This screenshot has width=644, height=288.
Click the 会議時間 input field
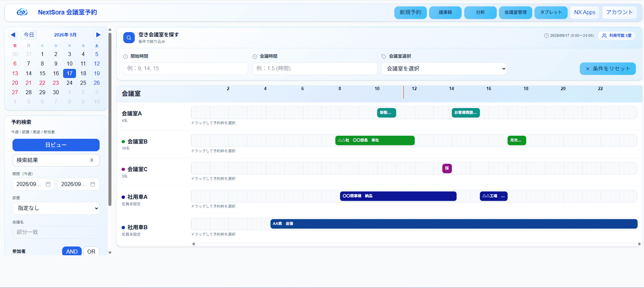point(315,69)
